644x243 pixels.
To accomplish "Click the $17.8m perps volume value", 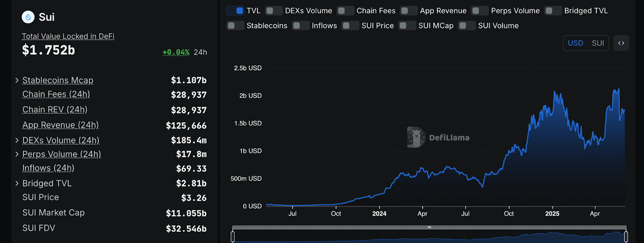I will 191,154.
